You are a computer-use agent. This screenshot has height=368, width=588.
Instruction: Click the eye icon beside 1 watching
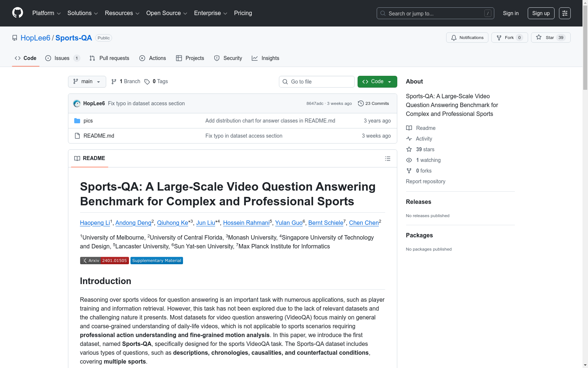tap(409, 160)
